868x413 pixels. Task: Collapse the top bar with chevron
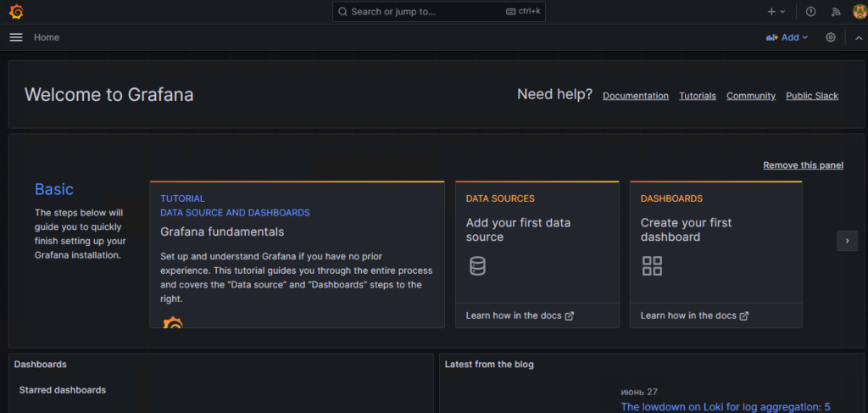(859, 37)
